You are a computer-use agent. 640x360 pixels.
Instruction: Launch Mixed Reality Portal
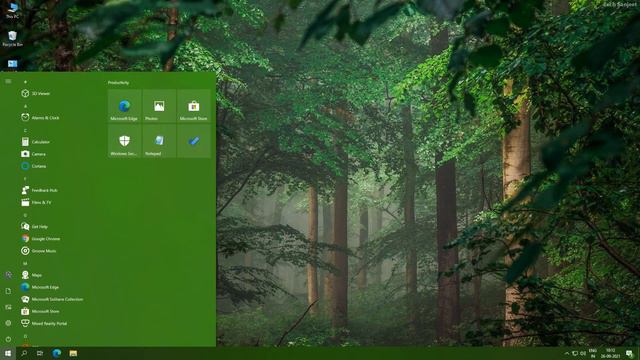59,323
